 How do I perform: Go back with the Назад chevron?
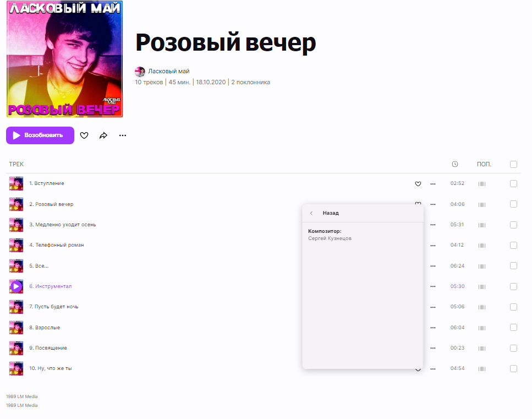(x=311, y=213)
